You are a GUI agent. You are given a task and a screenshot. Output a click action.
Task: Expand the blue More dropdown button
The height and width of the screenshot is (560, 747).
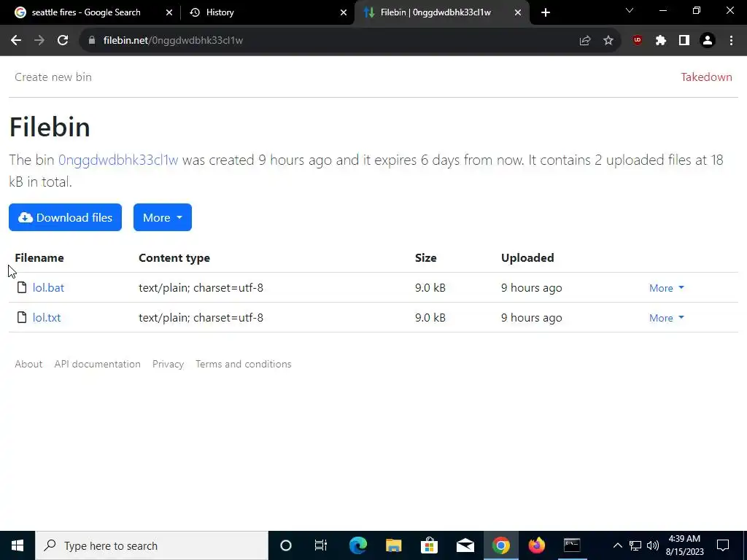point(163,217)
